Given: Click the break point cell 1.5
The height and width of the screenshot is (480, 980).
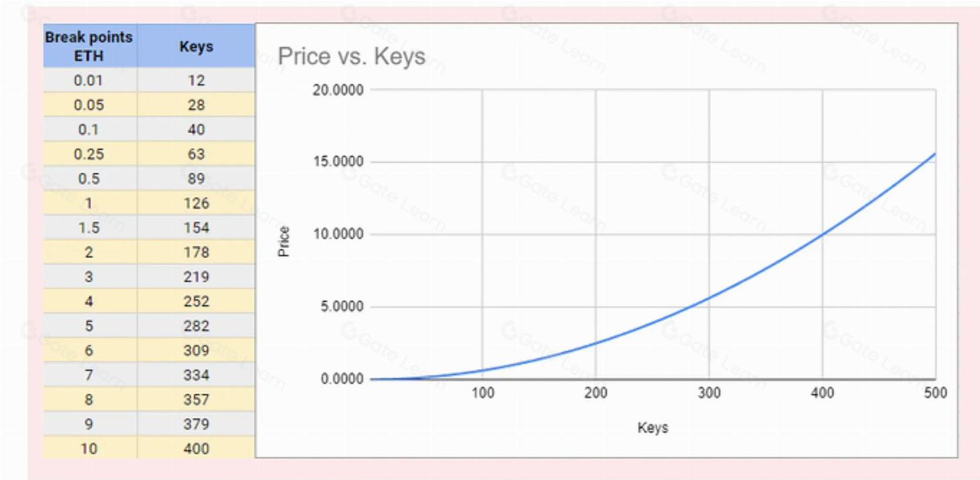Looking at the screenshot, I should pos(89,228).
